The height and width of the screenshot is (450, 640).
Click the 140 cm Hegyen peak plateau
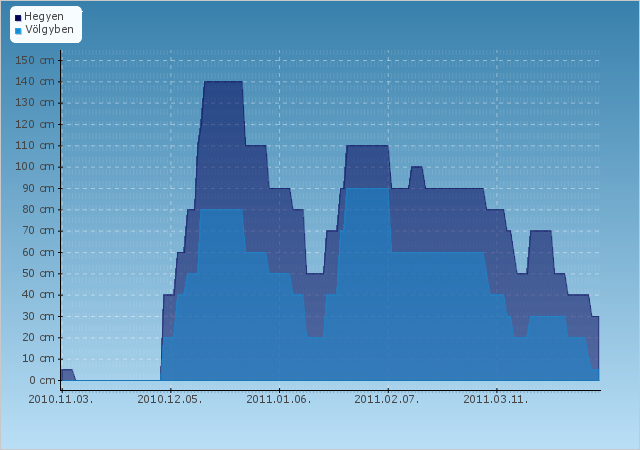pos(223,82)
